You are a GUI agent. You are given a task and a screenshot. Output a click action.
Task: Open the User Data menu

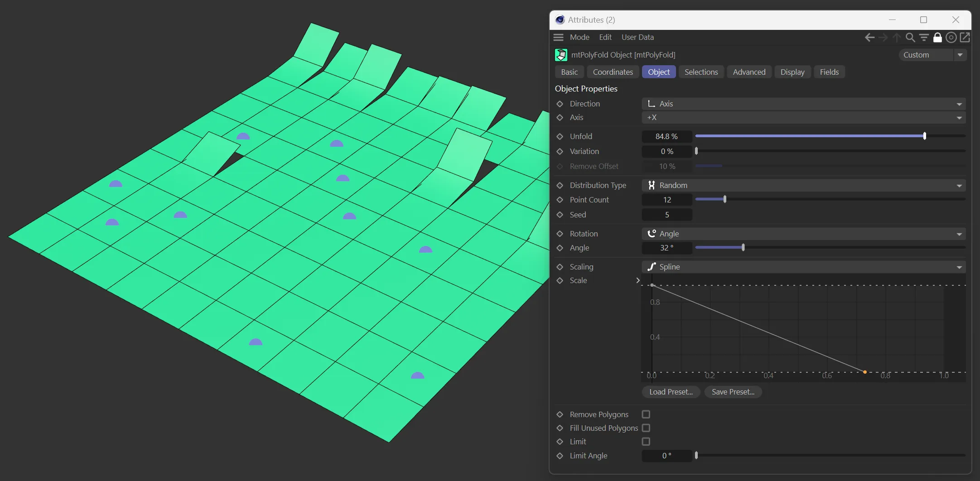coord(637,38)
